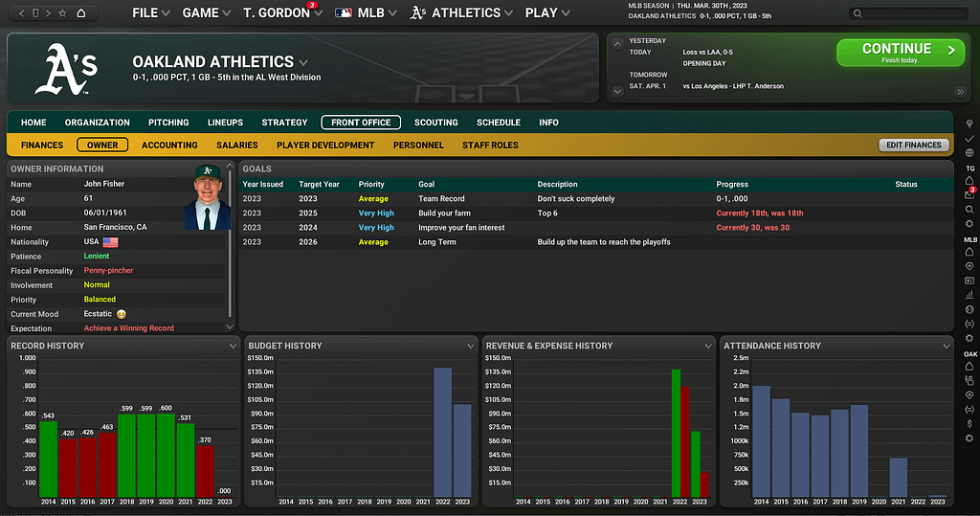The width and height of the screenshot is (980, 516).
Task: Switch to the HOME tab
Action: click(33, 123)
